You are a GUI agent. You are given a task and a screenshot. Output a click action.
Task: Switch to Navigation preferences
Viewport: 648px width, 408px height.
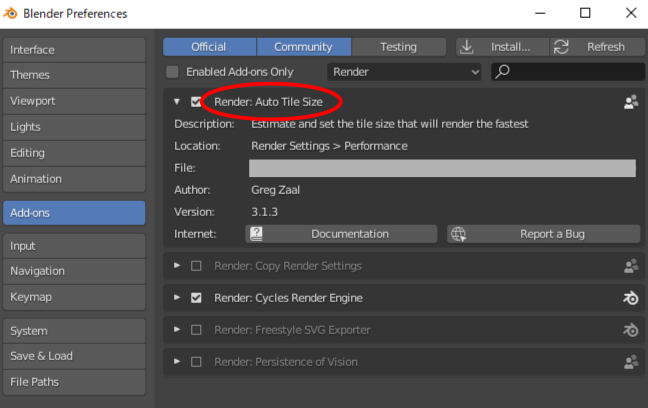click(74, 271)
